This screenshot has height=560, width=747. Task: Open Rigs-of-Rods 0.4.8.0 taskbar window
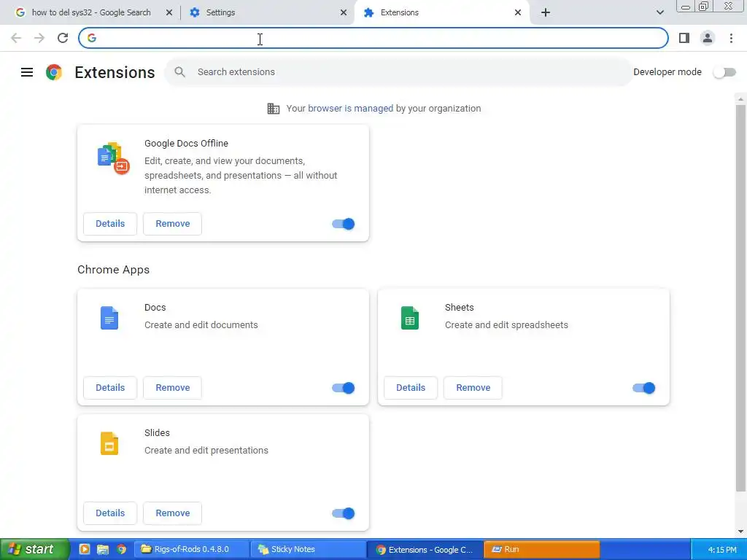[x=191, y=549]
